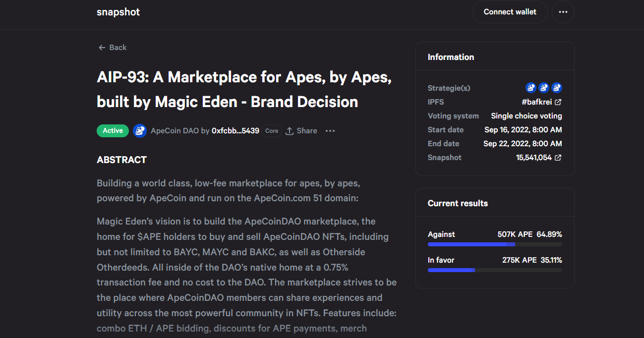Click the first strategy icon

point(531,88)
